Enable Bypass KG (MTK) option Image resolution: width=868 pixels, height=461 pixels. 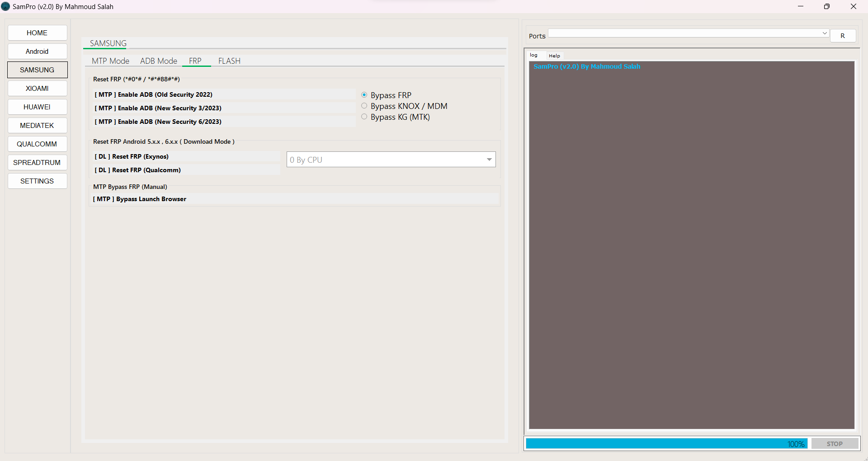click(x=364, y=116)
